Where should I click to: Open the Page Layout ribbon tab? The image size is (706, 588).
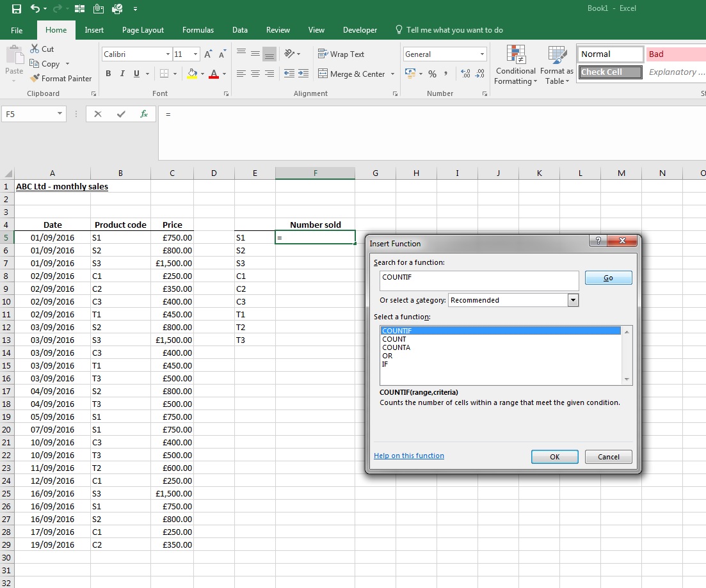coord(143,30)
